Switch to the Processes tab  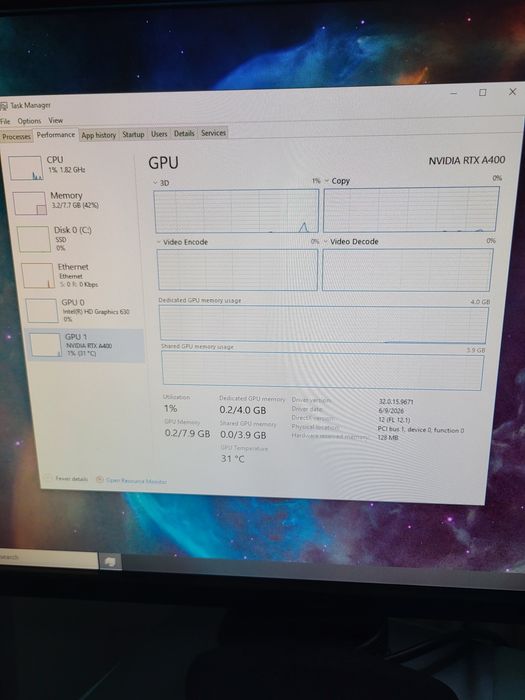[x=17, y=137]
